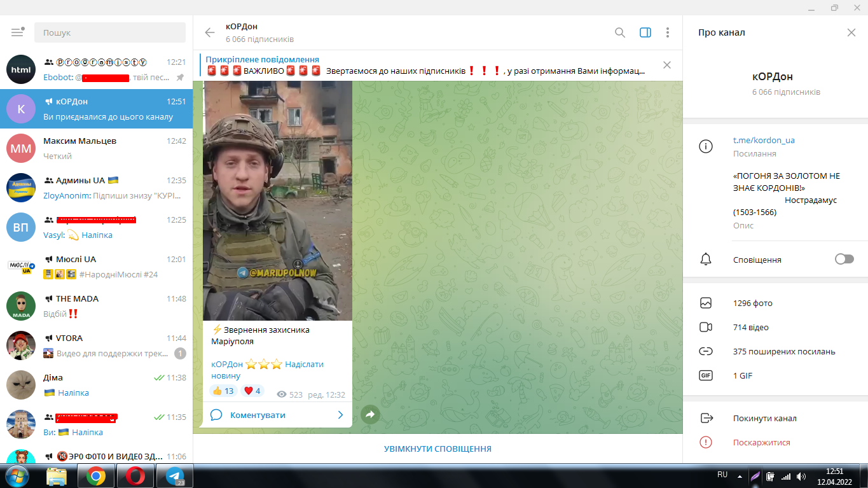The height and width of the screenshot is (488, 868).
Task: Open Opera browser from the taskbar
Action: pos(135,476)
